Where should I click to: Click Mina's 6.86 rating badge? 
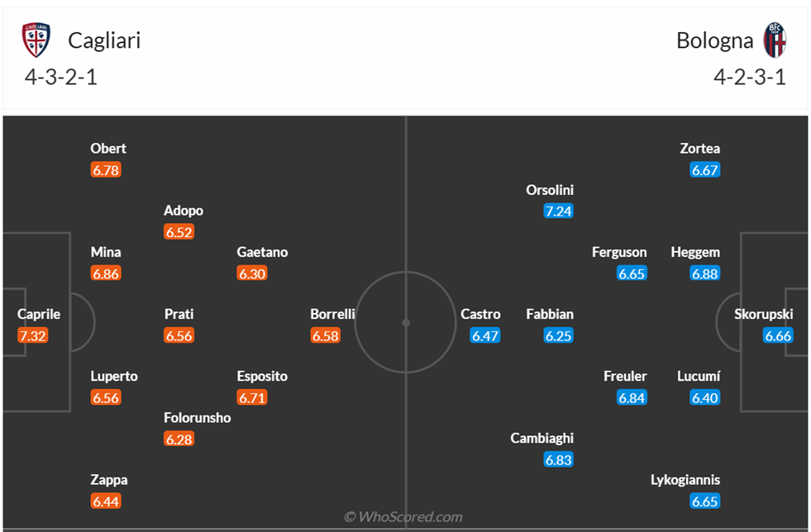tap(106, 273)
